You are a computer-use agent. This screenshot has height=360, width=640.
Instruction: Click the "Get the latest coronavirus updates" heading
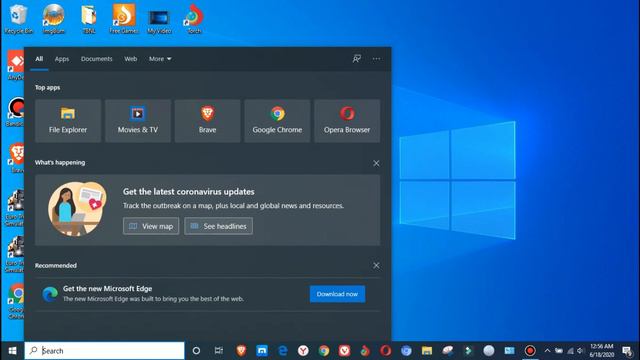pyautogui.click(x=189, y=191)
